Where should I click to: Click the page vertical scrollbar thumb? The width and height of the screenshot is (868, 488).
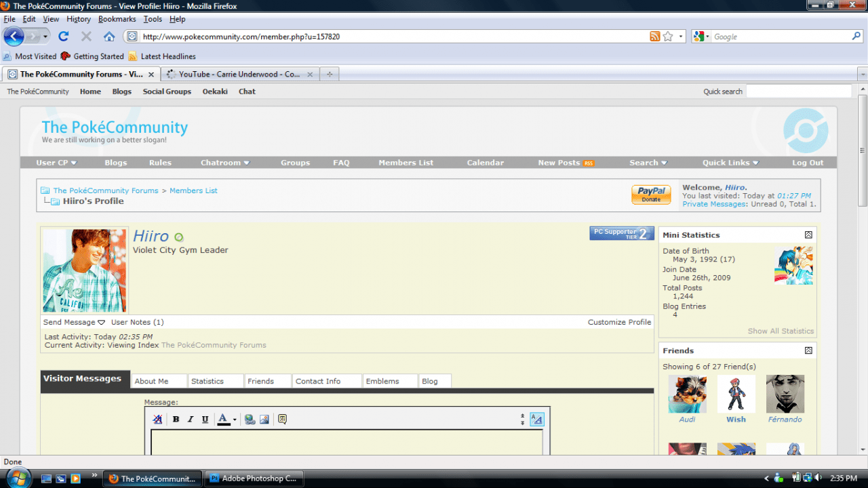pos(863,150)
